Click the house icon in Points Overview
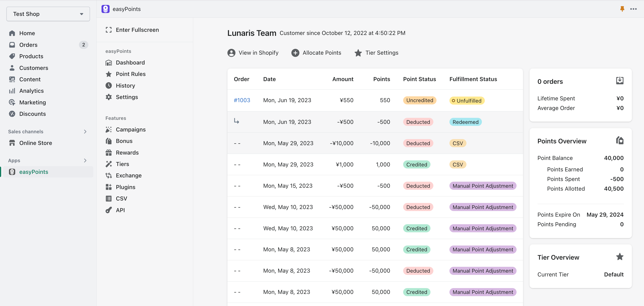Image resolution: width=644 pixels, height=306 pixels. click(620, 140)
